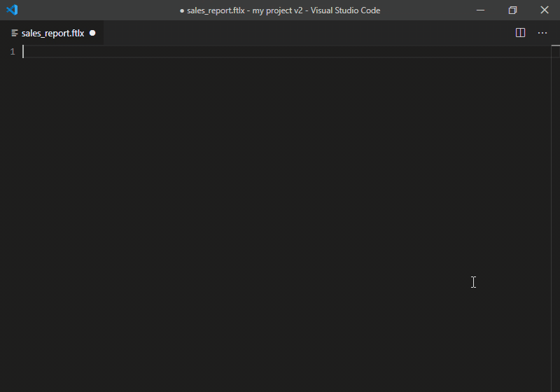This screenshot has height=392, width=560.
Task: Click the unsaved dot on sales_report.ftlx tab
Action: (x=92, y=33)
